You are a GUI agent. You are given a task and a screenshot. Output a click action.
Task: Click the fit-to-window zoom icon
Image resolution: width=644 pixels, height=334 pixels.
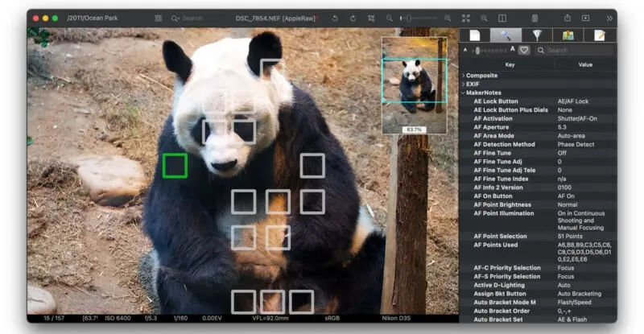click(466, 18)
